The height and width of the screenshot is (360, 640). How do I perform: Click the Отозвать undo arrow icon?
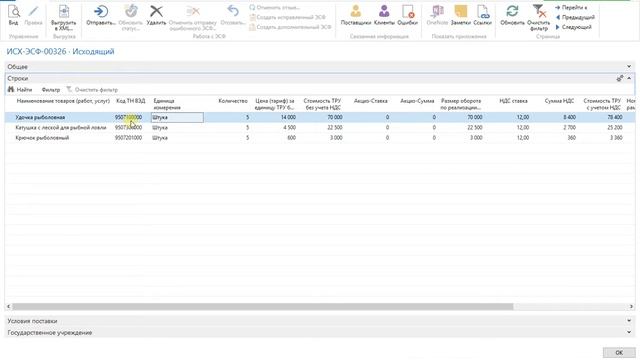(x=233, y=15)
